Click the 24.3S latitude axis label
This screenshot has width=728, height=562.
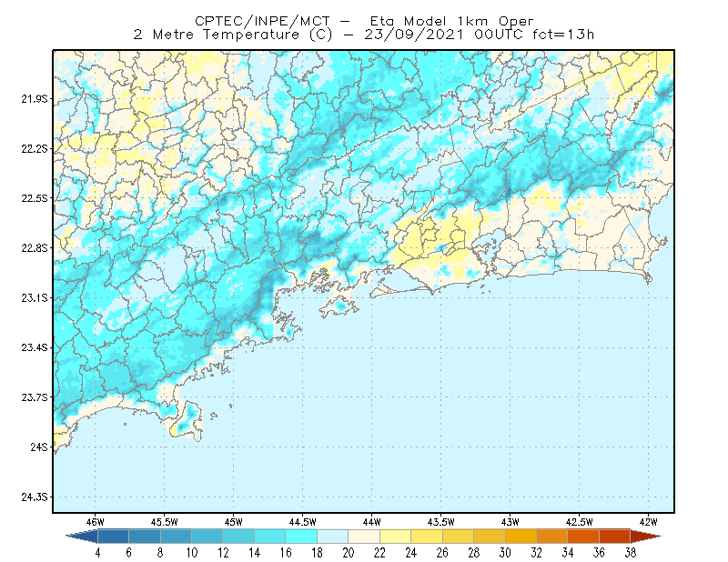pyautogui.click(x=34, y=497)
